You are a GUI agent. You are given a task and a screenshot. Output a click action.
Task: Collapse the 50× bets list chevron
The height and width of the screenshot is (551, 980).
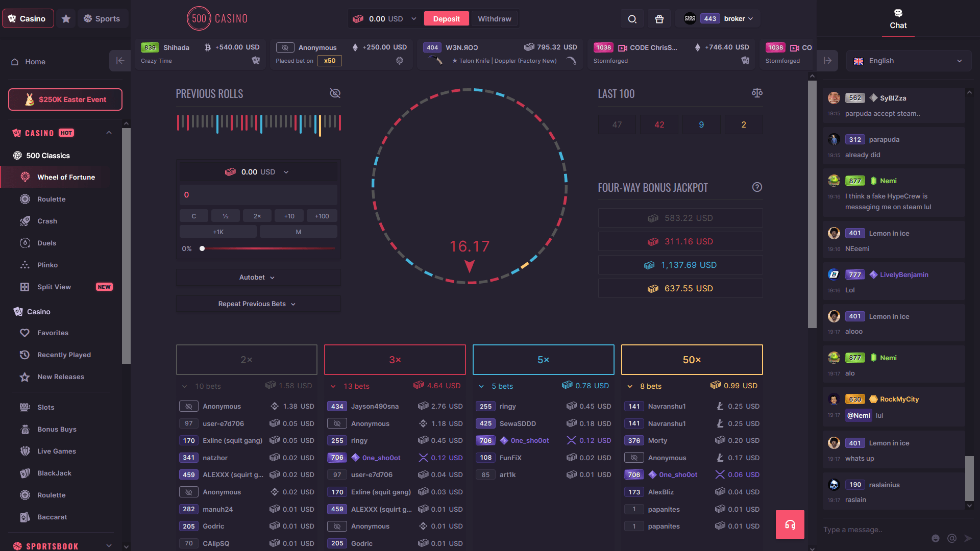(x=630, y=386)
